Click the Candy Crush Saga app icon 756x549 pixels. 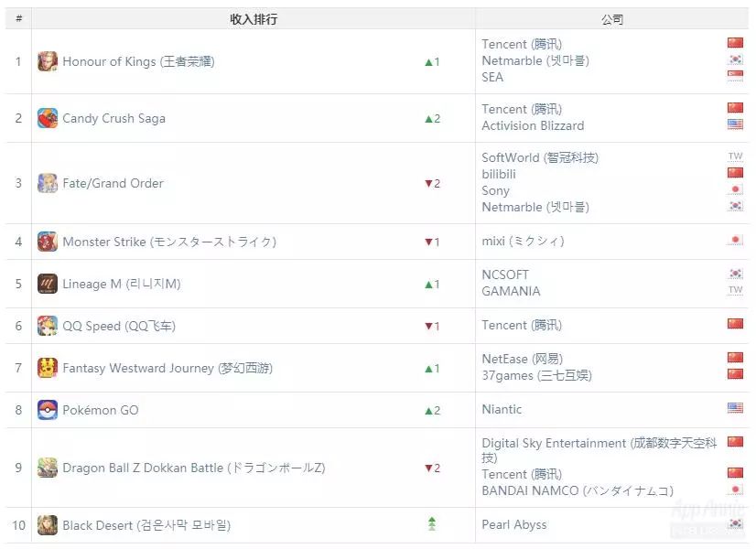(x=48, y=118)
